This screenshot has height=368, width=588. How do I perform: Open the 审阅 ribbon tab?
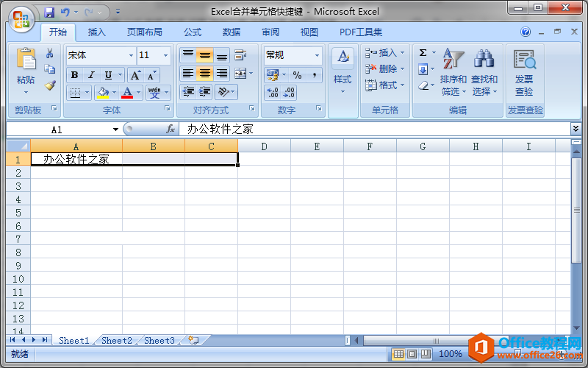[x=270, y=32]
